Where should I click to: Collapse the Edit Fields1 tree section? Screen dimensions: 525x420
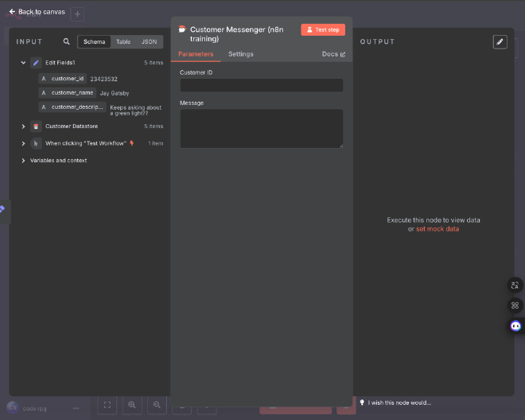click(23, 62)
